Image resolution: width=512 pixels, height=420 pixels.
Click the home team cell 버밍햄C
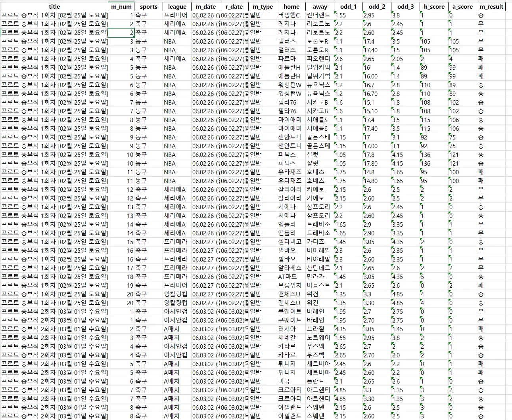(x=291, y=15)
